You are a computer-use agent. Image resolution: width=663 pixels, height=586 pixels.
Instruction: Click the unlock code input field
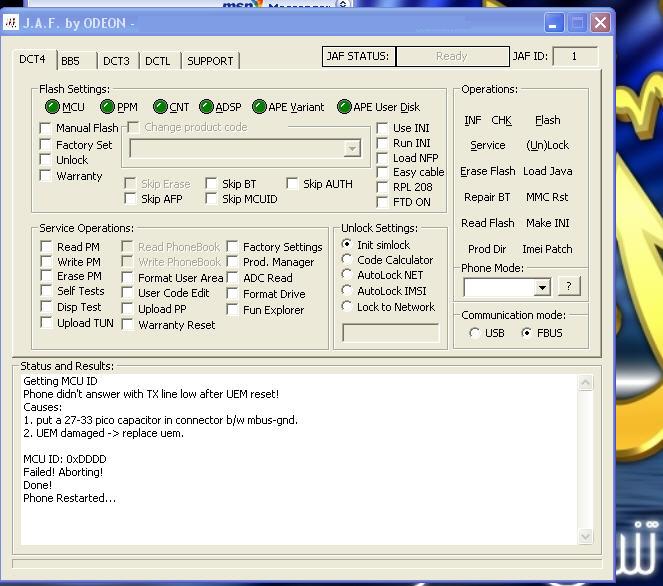391,332
